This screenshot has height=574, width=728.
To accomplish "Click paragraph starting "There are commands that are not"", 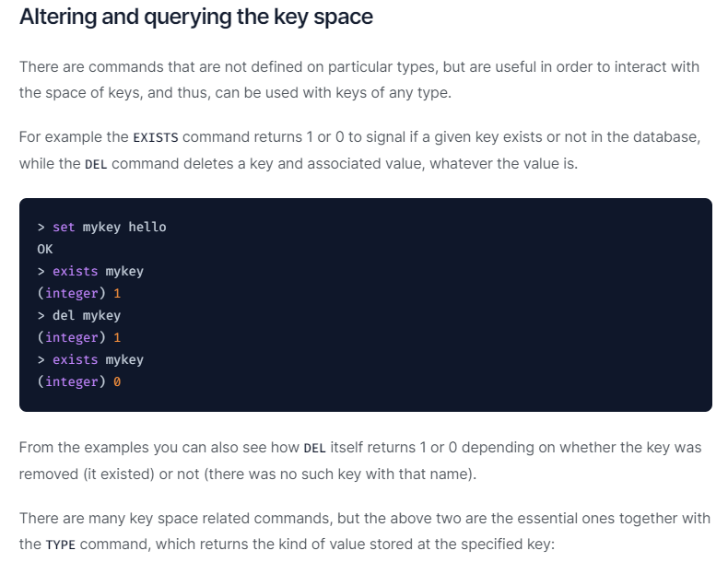I will [358, 80].
